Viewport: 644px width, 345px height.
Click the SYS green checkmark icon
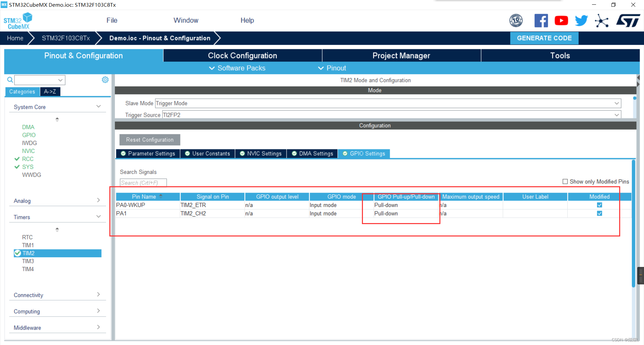tap(17, 167)
